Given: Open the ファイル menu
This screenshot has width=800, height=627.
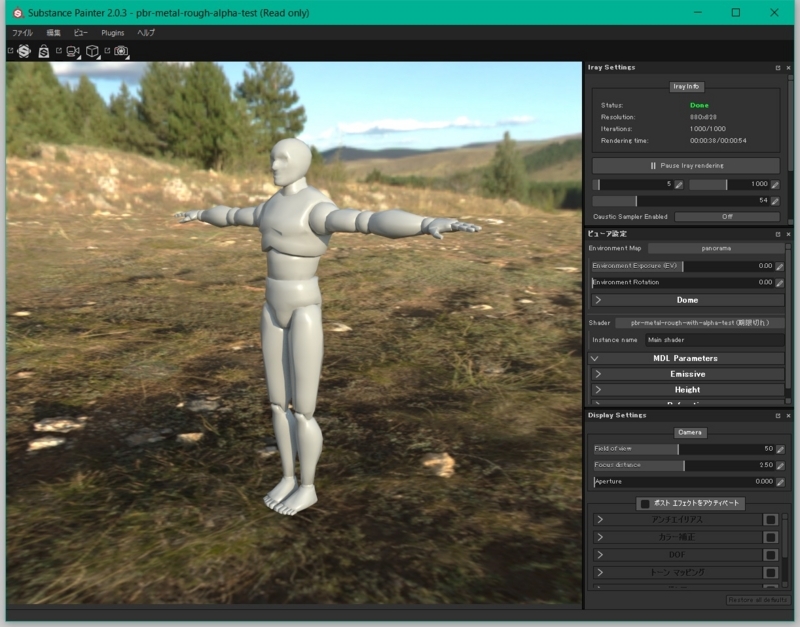Looking at the screenshot, I should (x=22, y=33).
